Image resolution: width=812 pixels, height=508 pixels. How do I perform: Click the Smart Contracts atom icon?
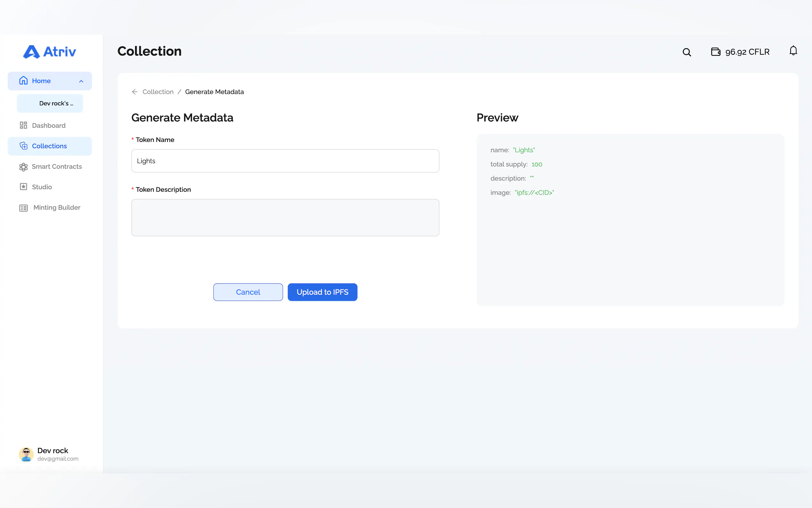[23, 167]
